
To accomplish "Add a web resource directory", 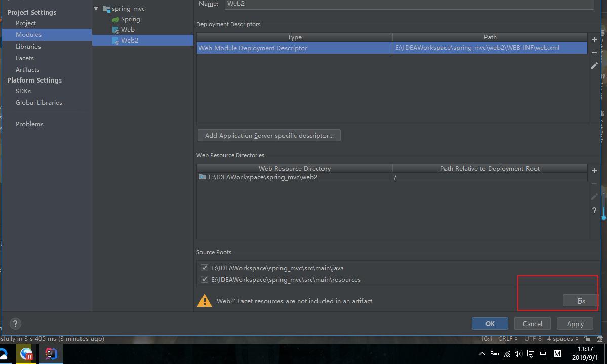I will (594, 171).
